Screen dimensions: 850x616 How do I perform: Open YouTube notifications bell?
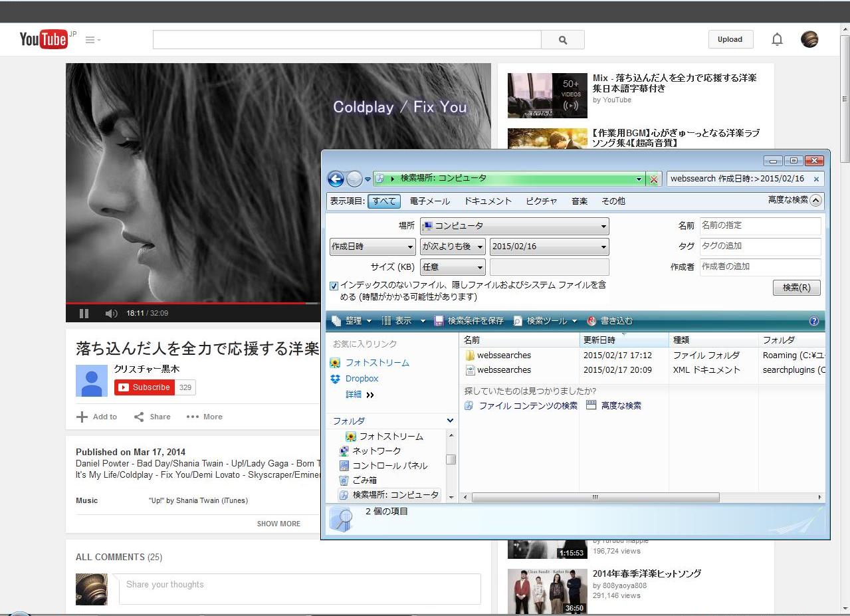[777, 40]
